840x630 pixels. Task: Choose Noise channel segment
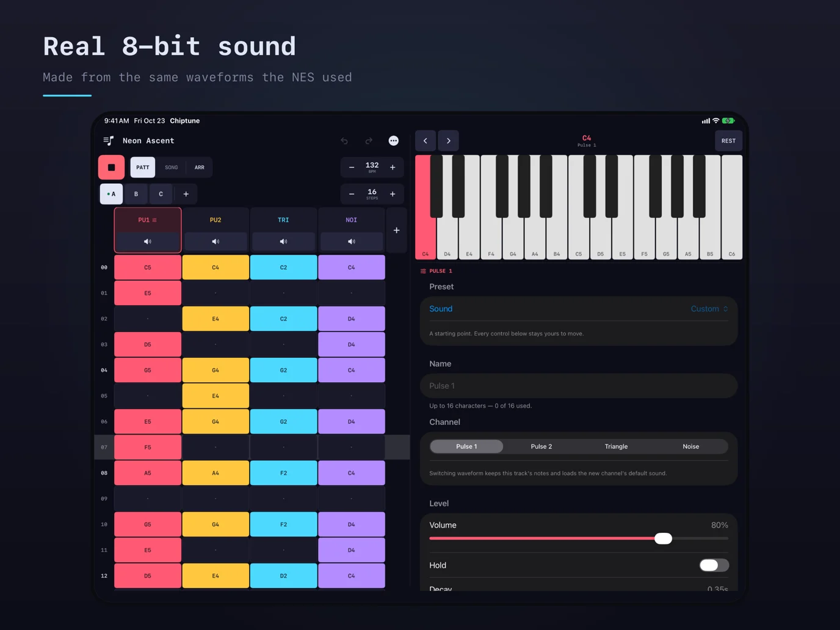point(691,446)
